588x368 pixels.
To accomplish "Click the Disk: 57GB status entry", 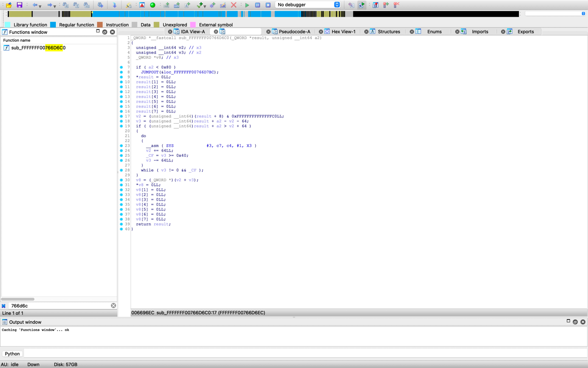I will click(65, 365).
